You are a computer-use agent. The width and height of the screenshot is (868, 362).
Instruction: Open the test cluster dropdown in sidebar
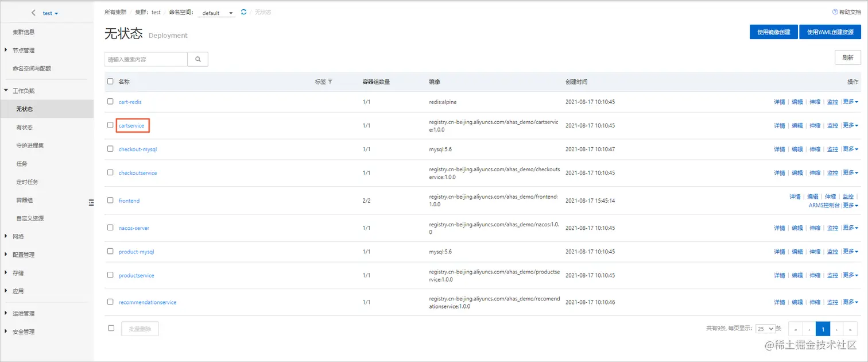pos(51,13)
